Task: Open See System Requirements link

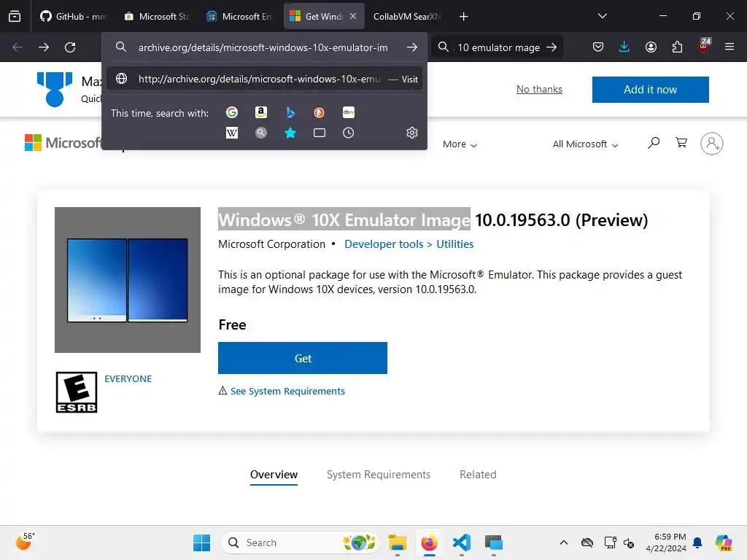Action: tap(287, 391)
